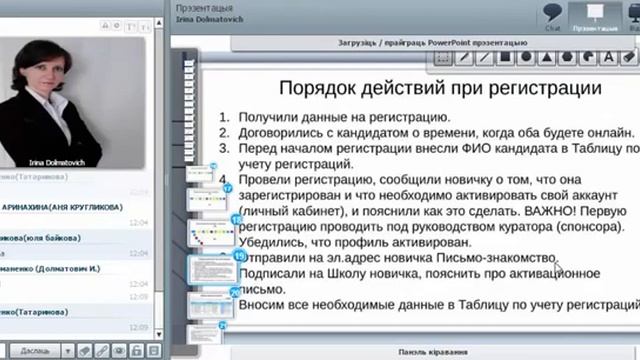Open the Chat view tab
Screen dimensions: 640x360
(x=552, y=17)
